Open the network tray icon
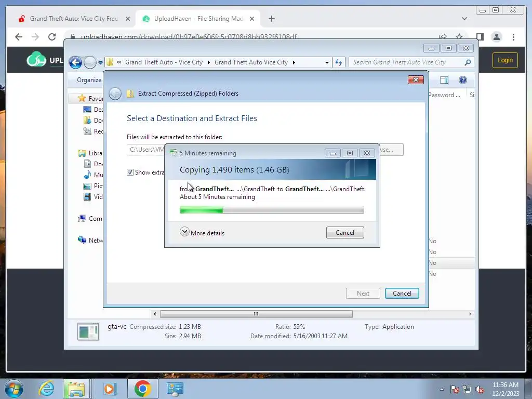Screen dimensions: 532x399 (x=467, y=390)
